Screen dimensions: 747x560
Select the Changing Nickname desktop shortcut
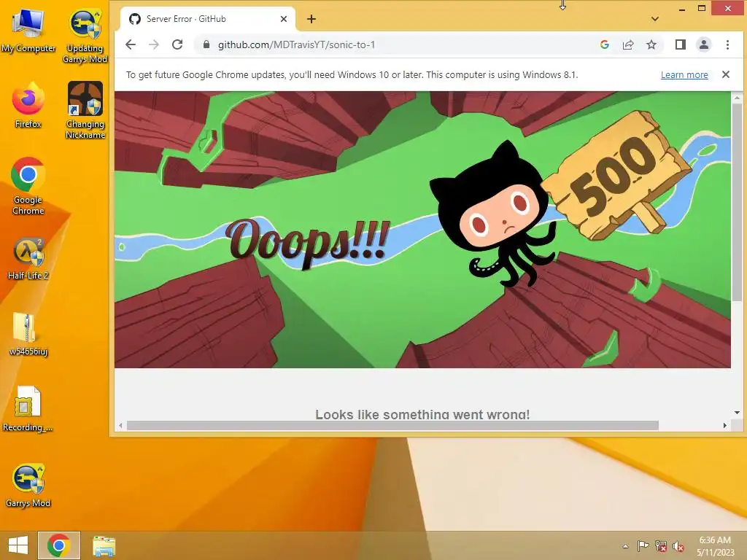(x=85, y=111)
